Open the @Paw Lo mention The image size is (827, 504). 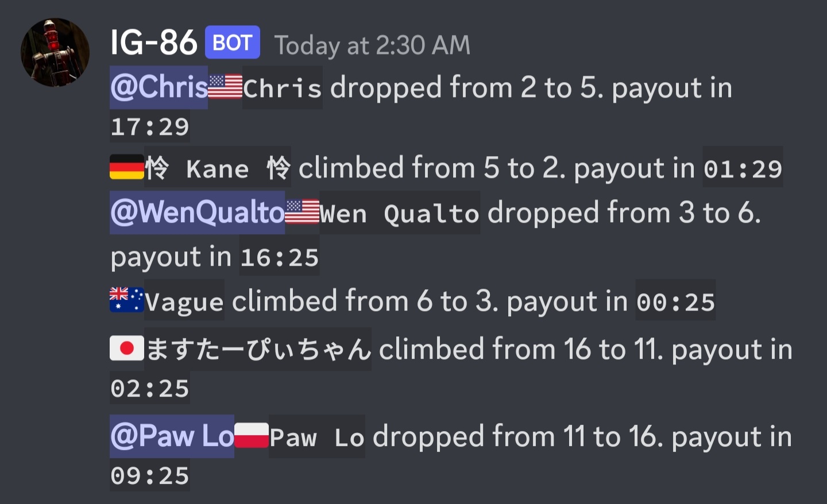point(172,436)
